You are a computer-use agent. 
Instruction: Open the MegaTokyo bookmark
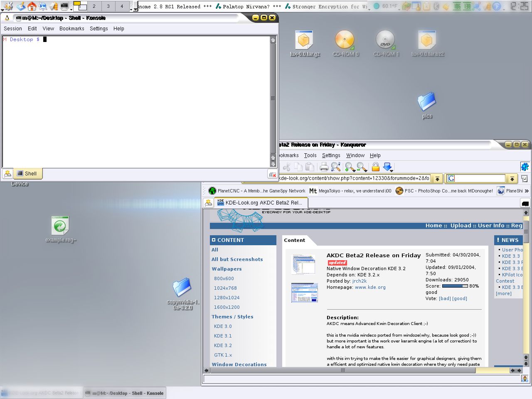[350, 191]
